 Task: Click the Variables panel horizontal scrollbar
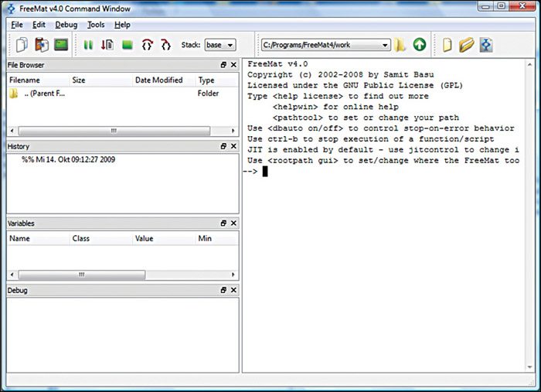point(81,274)
